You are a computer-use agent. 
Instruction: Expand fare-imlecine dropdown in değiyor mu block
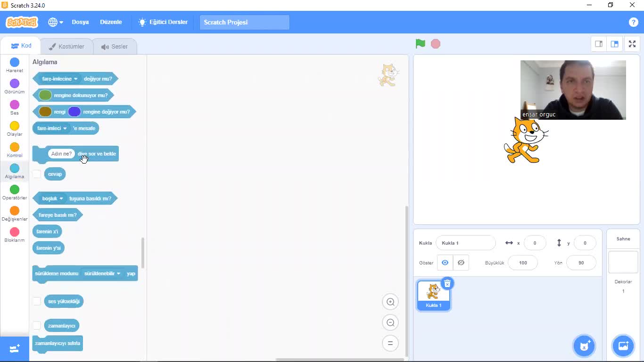coord(60,79)
